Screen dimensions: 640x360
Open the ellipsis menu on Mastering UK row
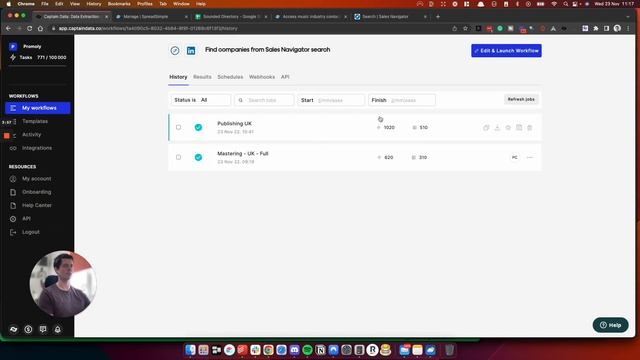pos(530,158)
